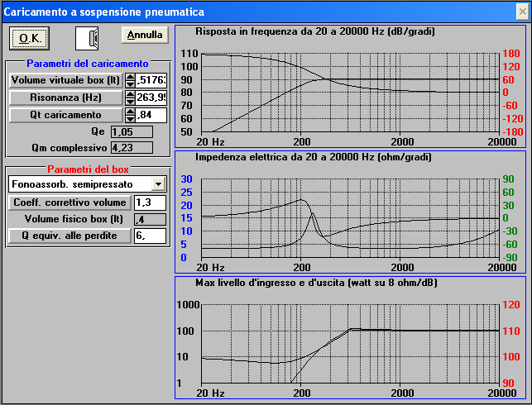Decrease Risonanza value with down arrow
The width and height of the screenshot is (532, 405).
pos(130,102)
